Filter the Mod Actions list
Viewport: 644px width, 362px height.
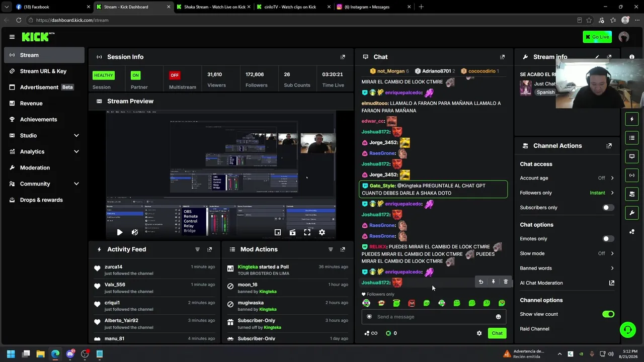point(331,249)
